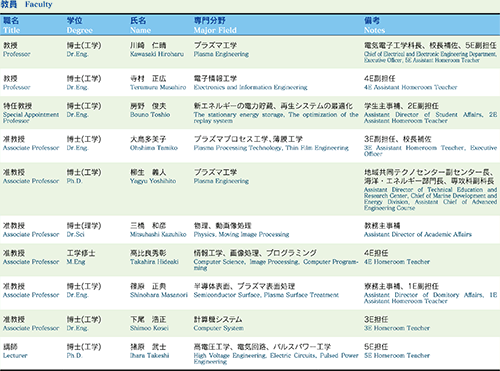Select the name 'Kawasaki Hiroharu'
The width and height of the screenshot is (500, 371).
tap(157, 54)
